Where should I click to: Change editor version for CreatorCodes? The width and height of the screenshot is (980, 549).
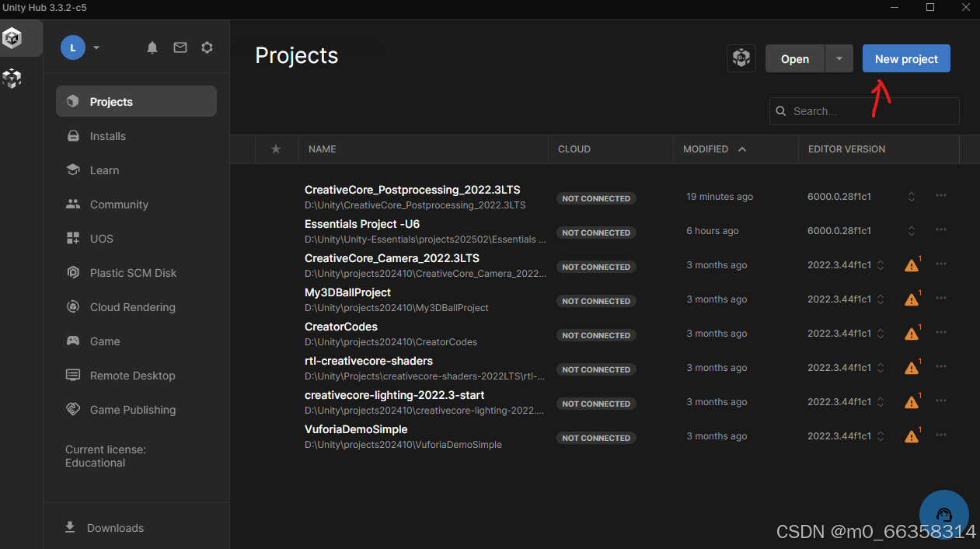(881, 334)
